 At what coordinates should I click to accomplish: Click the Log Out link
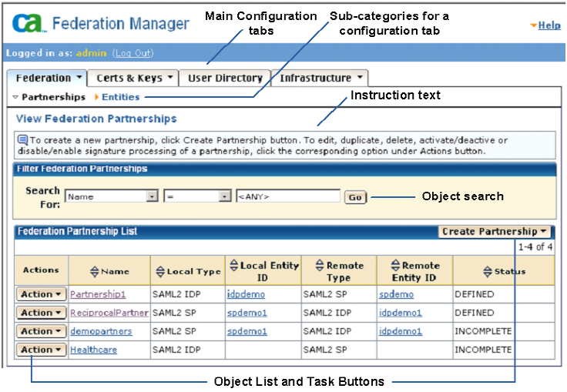click(133, 53)
